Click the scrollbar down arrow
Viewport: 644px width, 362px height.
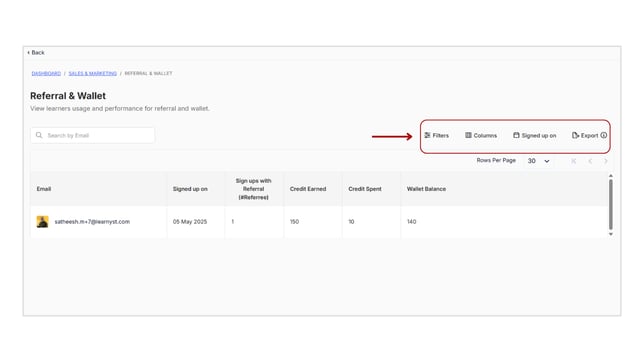pos(611,234)
